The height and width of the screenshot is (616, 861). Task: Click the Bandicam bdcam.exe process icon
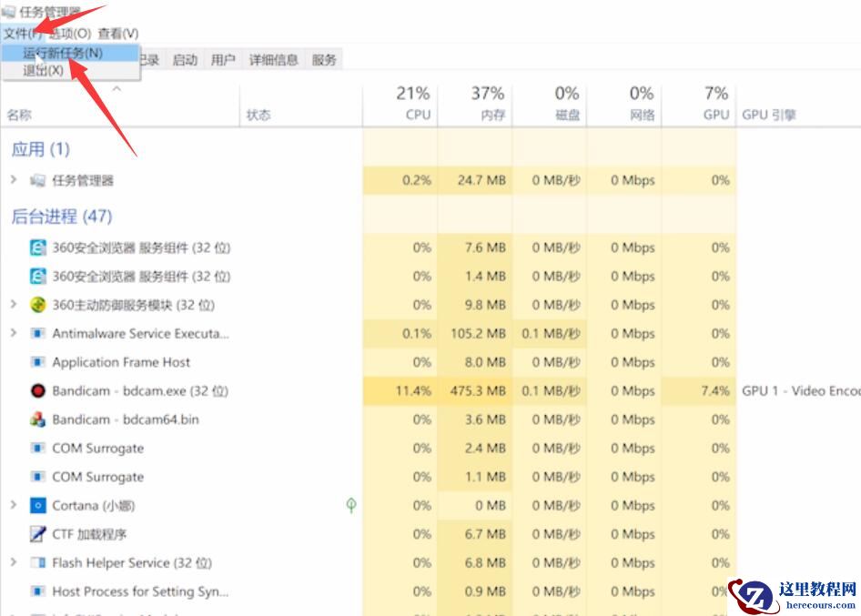(x=37, y=391)
